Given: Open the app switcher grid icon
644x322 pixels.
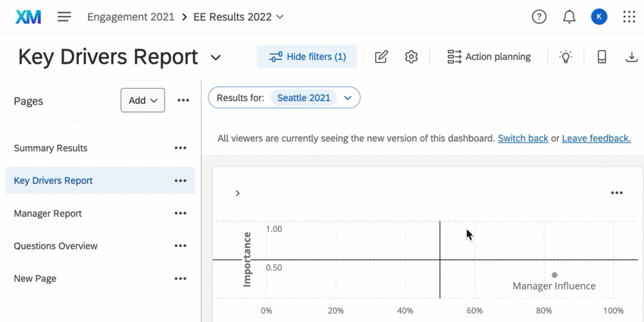Looking at the screenshot, I should coord(629,17).
